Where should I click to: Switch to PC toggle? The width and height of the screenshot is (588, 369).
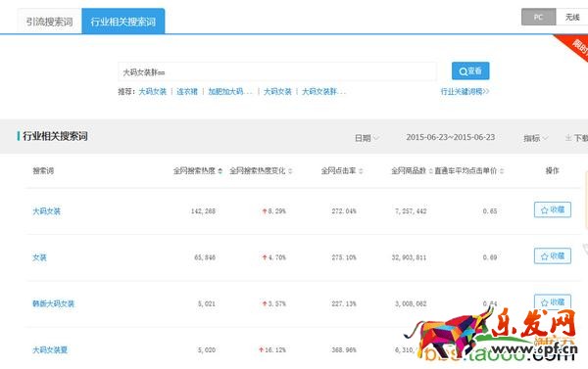pyautogui.click(x=538, y=18)
